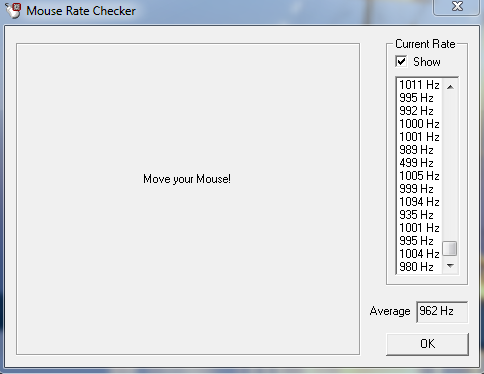This screenshot has width=484, height=374.
Task: Click the Show label text
Action: 427,62
